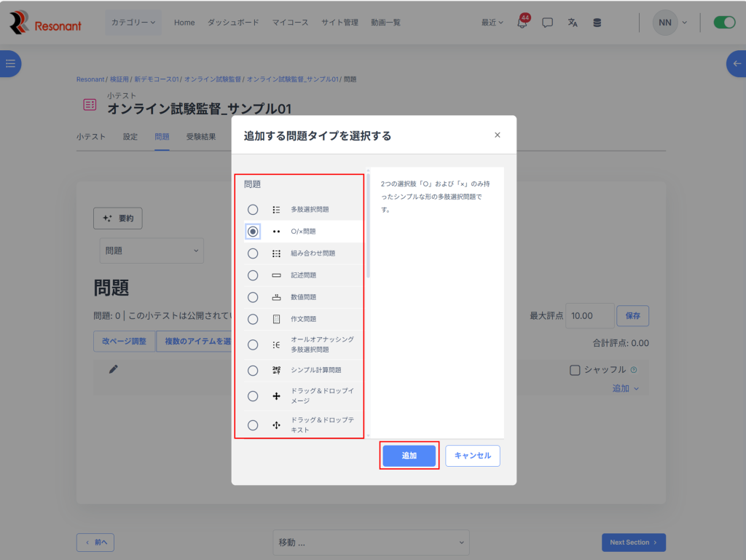Click the database stack icon in header

pyautogui.click(x=597, y=23)
